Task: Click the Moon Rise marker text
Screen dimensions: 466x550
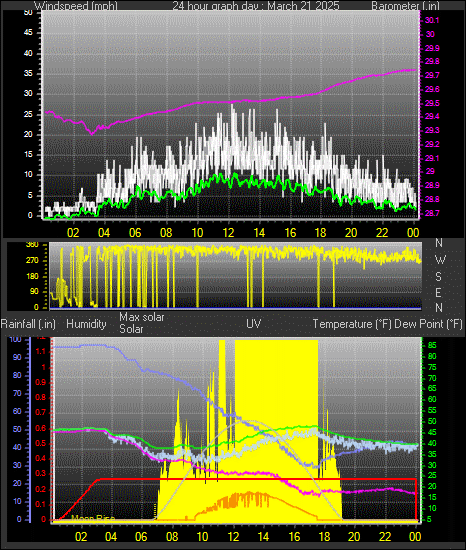Action: click(93, 518)
